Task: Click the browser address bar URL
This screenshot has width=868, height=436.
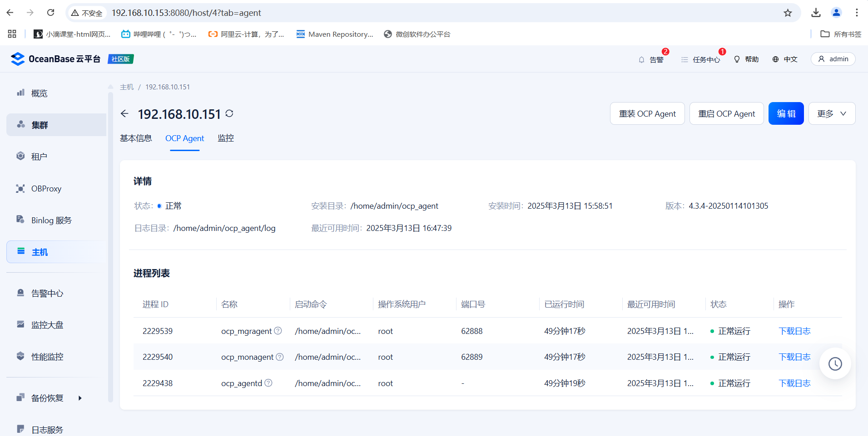Action: 186,13
